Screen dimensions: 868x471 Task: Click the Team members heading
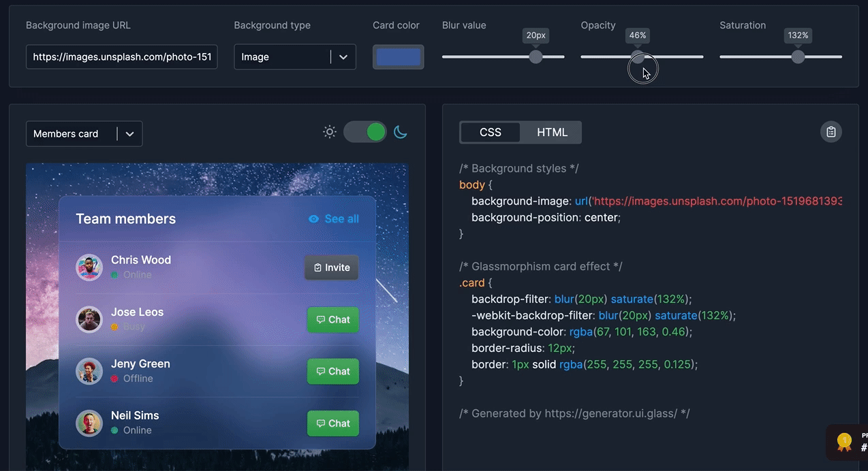[125, 219]
